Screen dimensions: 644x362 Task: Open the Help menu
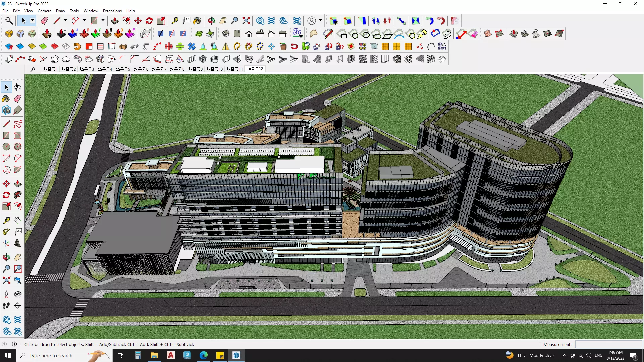pos(130,11)
